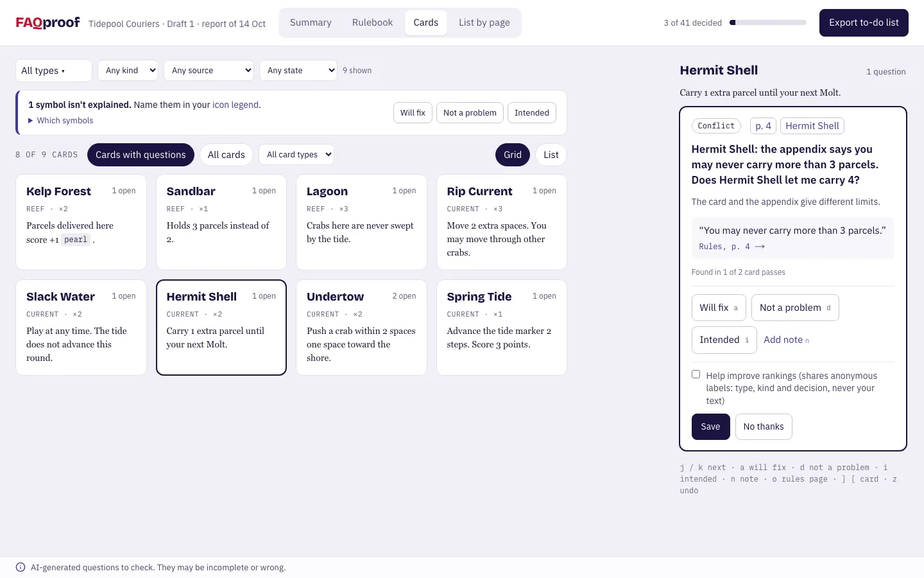Click Not a problem in Hermit Shell question
Viewport: 924px width, 578px height.
[x=795, y=308]
